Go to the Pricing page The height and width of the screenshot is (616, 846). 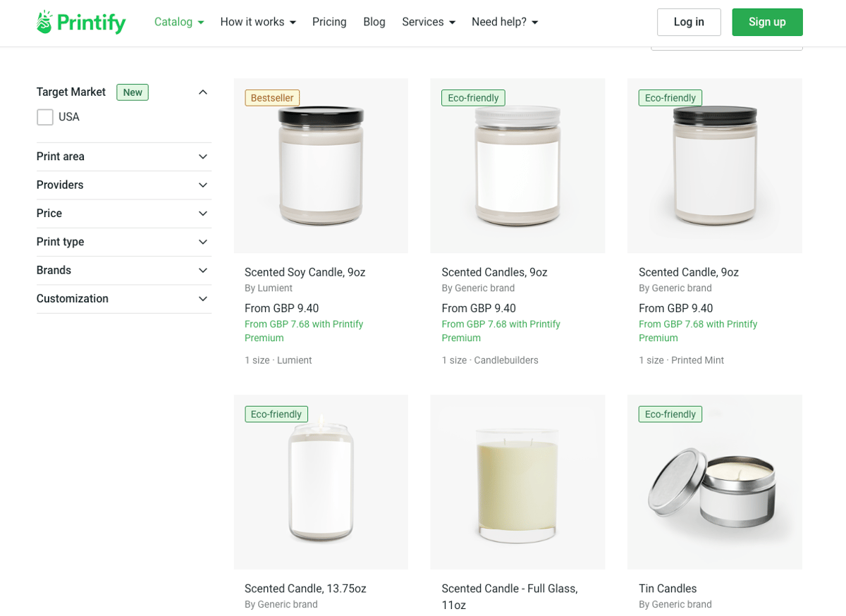pos(329,22)
